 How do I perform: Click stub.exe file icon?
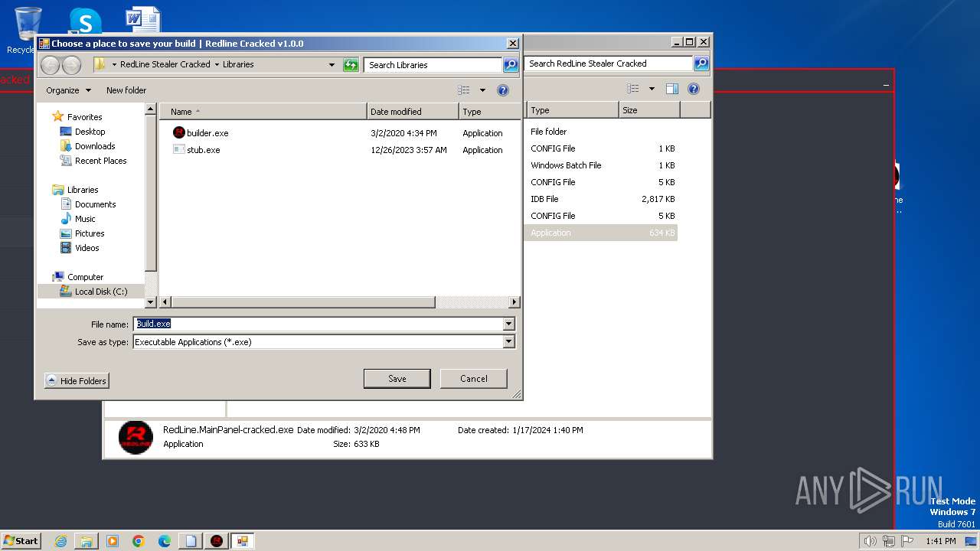[x=179, y=149]
